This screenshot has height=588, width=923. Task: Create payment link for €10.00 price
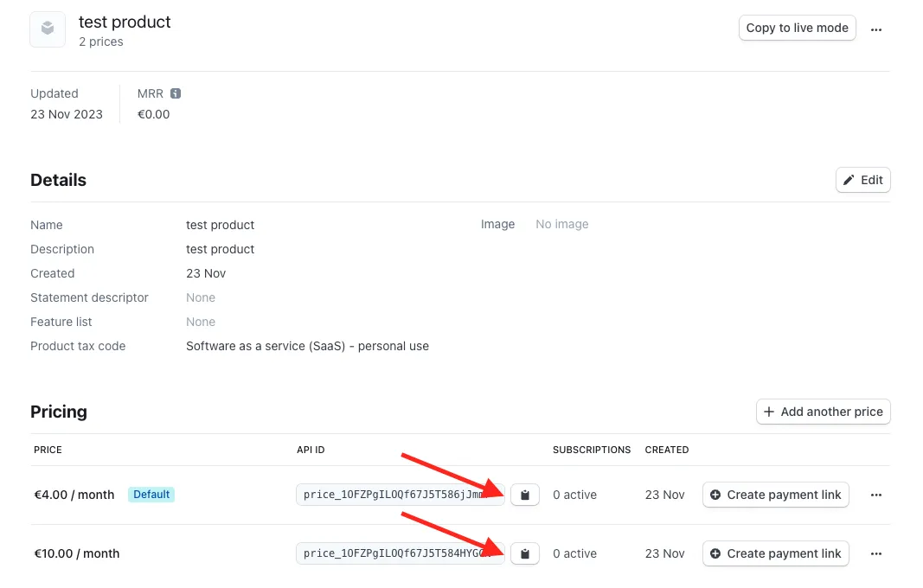(x=775, y=553)
